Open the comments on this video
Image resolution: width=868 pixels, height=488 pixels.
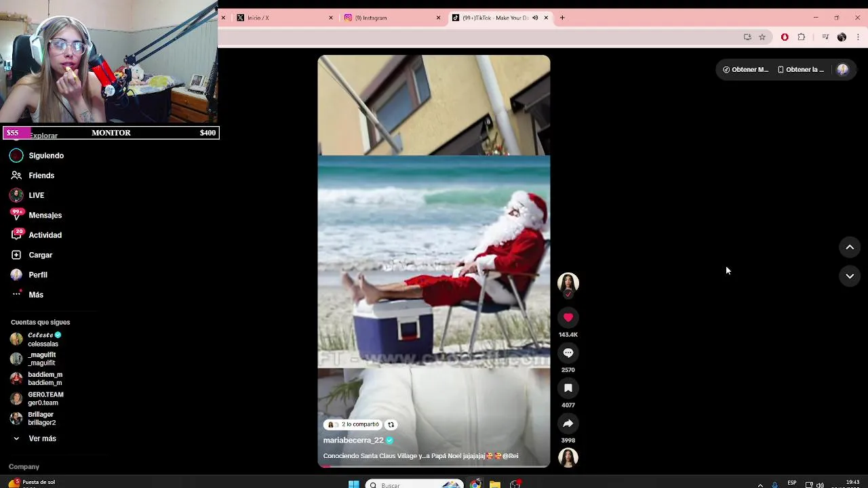[568, 352]
